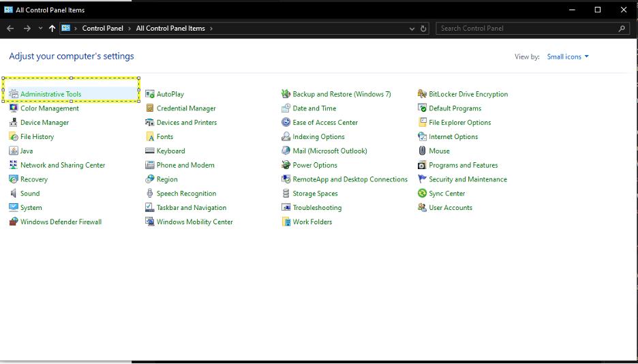
Task: Click the Backup and Restore icon
Action: pyautogui.click(x=286, y=94)
